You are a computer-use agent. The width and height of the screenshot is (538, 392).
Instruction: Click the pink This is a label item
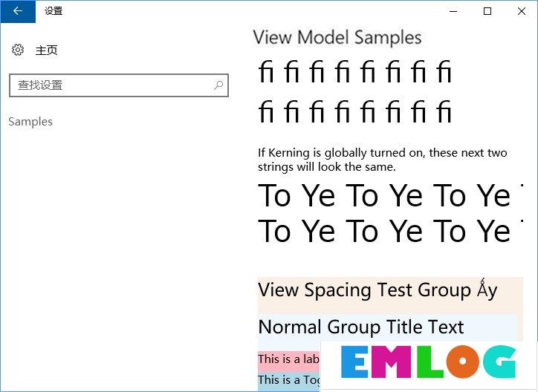point(289,361)
